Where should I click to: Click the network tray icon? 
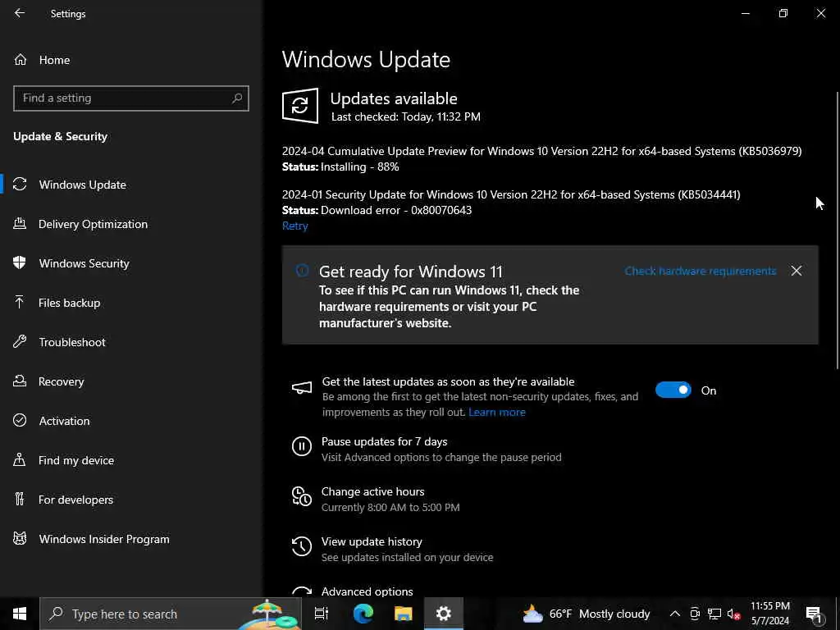[x=714, y=614]
